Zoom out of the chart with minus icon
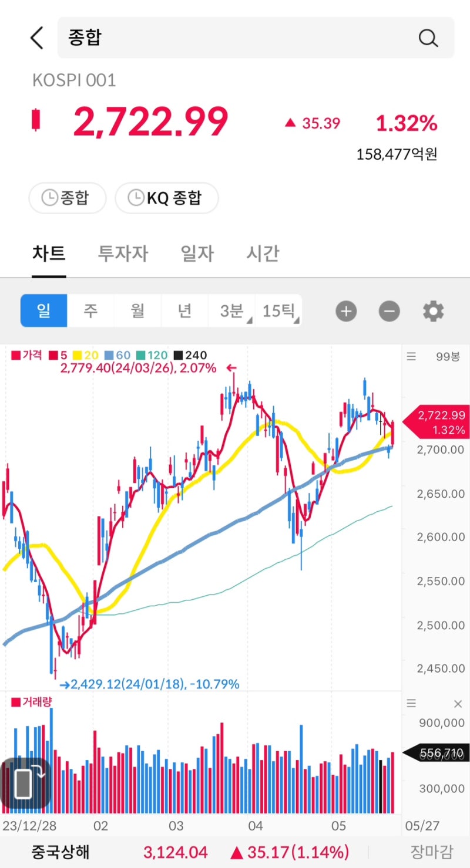 [389, 311]
